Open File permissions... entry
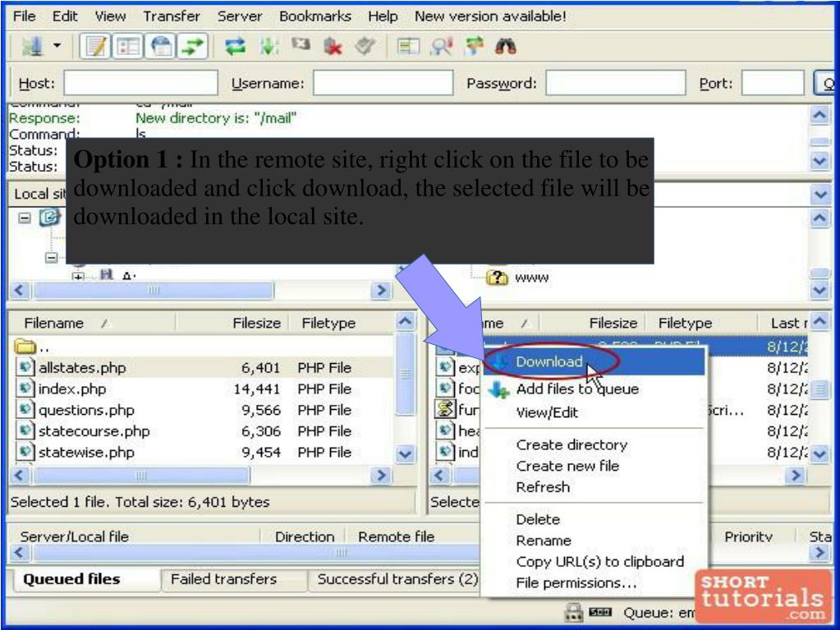Image resolution: width=840 pixels, height=630 pixels. (594, 583)
